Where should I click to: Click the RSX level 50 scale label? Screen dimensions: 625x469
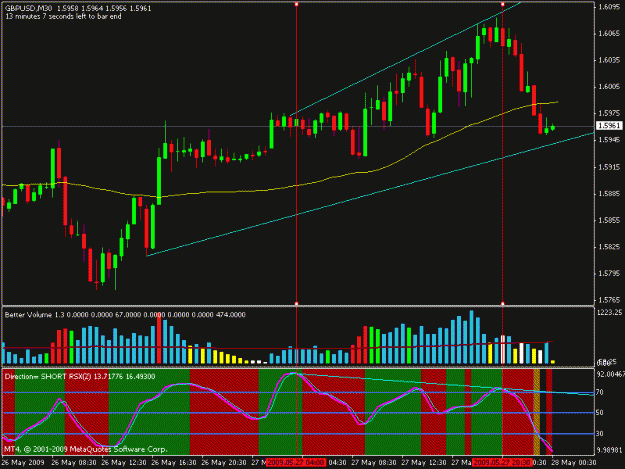(599, 413)
